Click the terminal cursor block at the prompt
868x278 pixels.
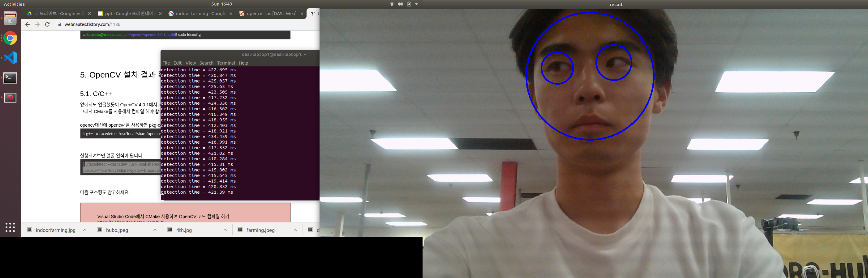pyautogui.click(x=162, y=198)
